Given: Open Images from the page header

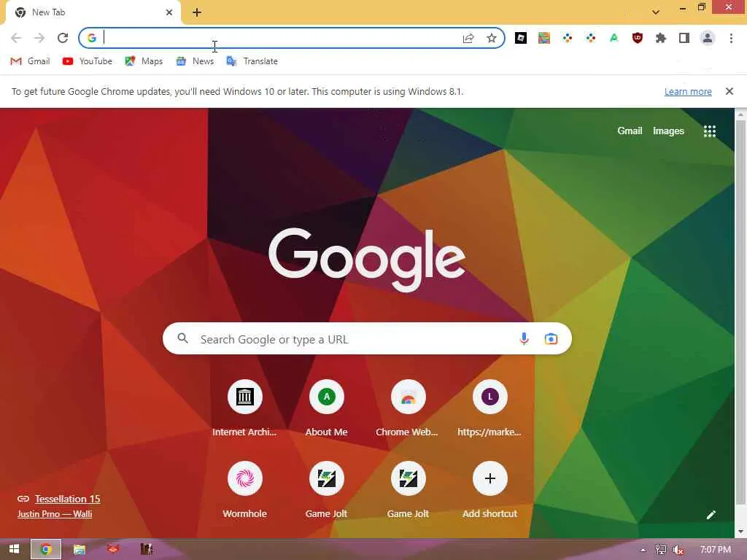Looking at the screenshot, I should (668, 131).
